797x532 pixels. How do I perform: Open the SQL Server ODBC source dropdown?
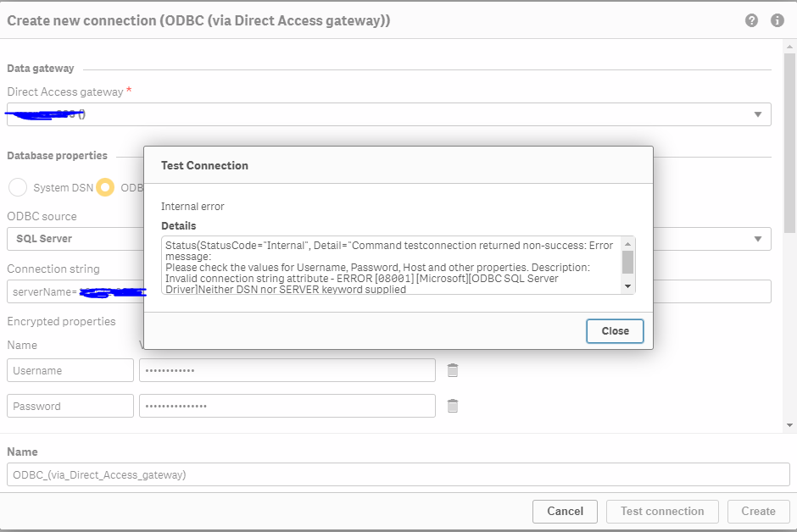pyautogui.click(x=759, y=239)
